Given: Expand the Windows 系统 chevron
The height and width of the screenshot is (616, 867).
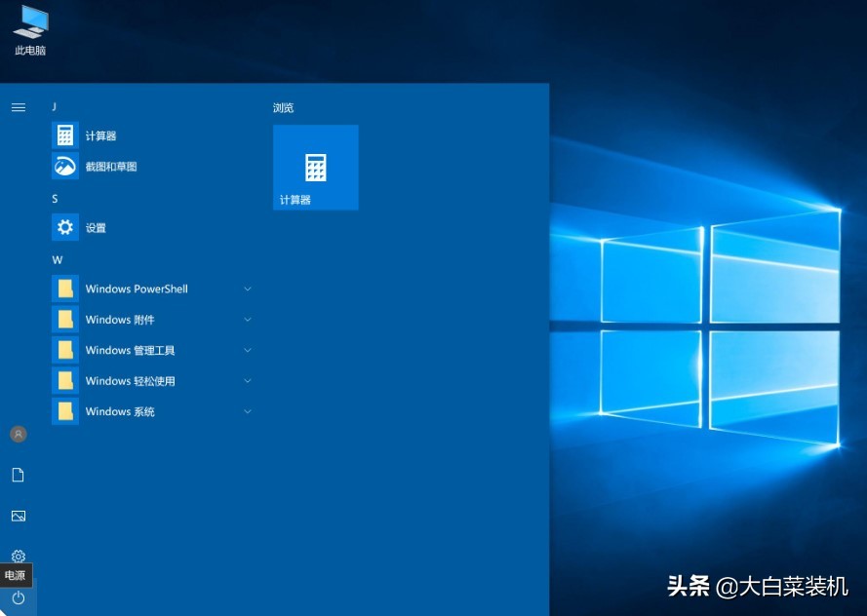Looking at the screenshot, I should [248, 411].
